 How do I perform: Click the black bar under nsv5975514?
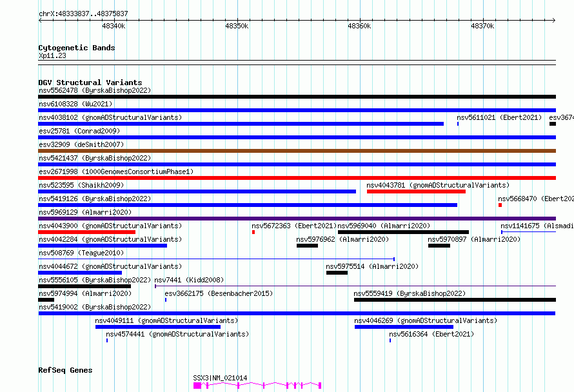click(337, 273)
